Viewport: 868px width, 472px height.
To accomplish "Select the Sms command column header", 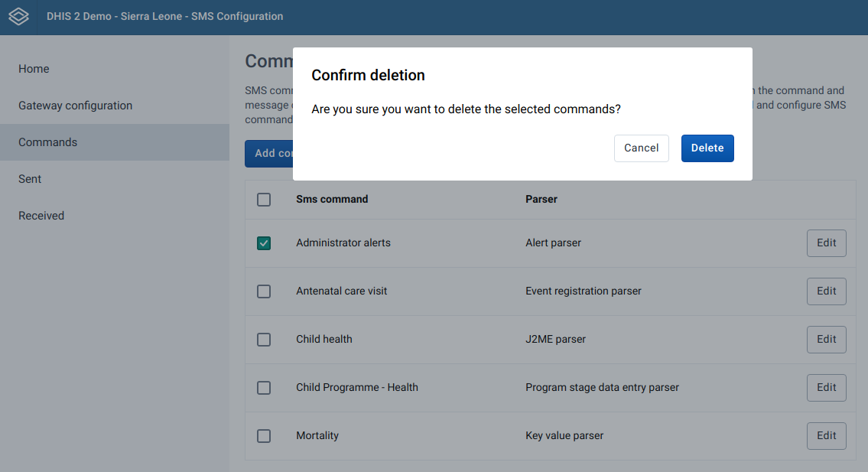I will 332,199.
